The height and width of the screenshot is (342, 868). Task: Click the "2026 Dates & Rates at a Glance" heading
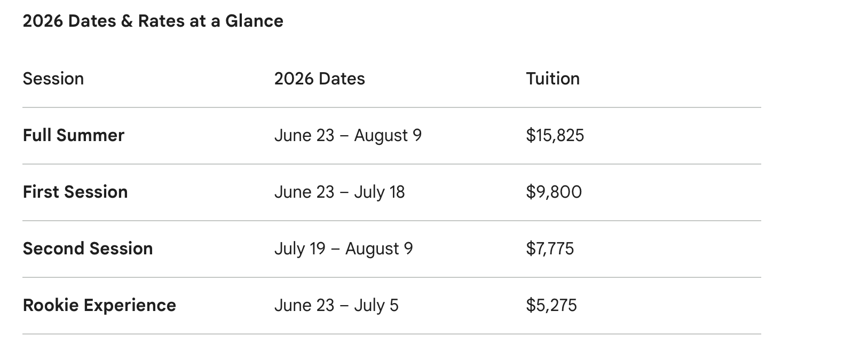point(153,21)
